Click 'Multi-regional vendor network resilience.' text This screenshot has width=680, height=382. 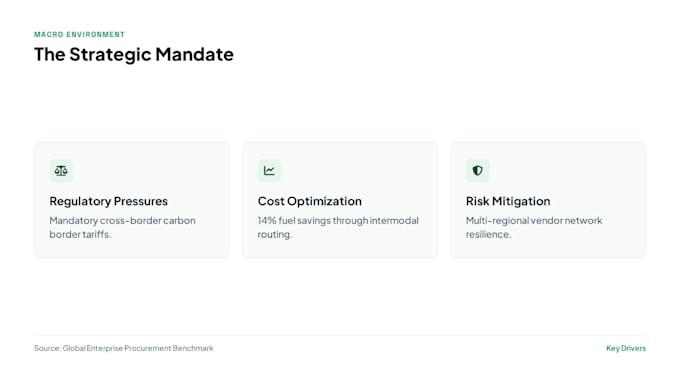pyautogui.click(x=534, y=227)
